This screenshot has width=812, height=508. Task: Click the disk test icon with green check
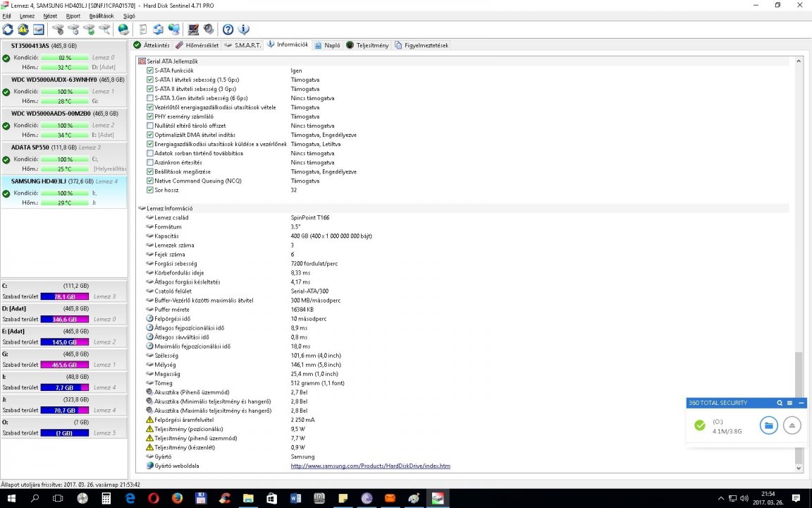point(89,30)
